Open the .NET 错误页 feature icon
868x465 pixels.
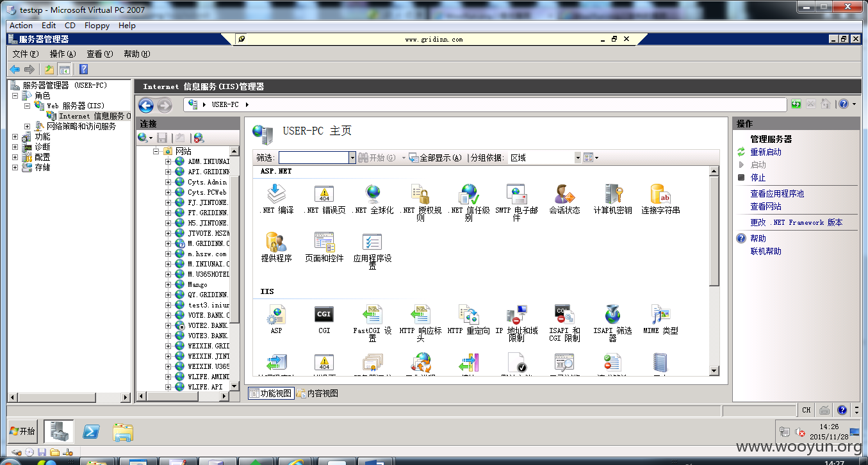coord(324,194)
